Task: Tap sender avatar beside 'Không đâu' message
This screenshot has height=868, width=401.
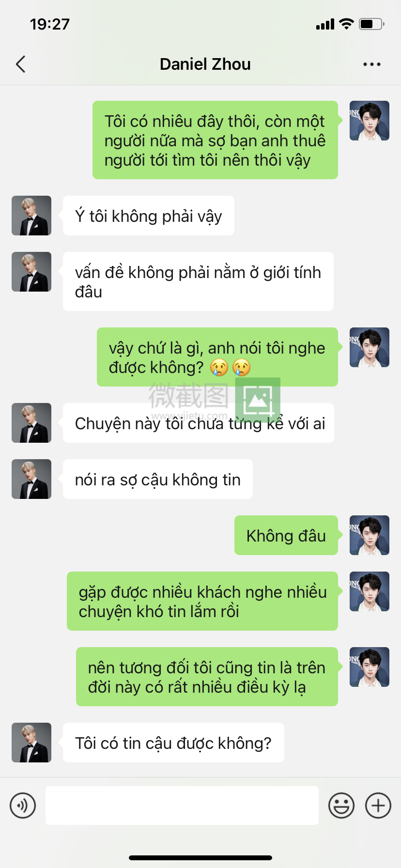Action: click(x=370, y=535)
